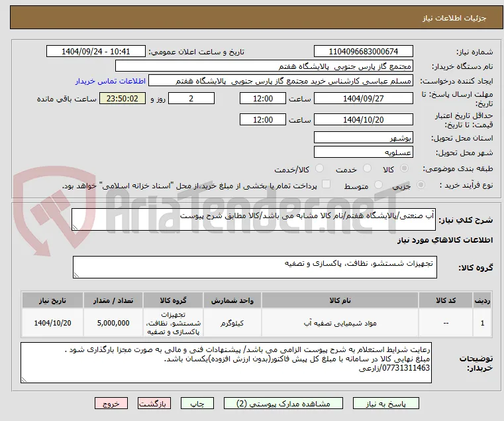The height and width of the screenshot is (421, 504).
Task: Open مشاهده مدارک پیوستی (2) button
Action: pos(283,403)
